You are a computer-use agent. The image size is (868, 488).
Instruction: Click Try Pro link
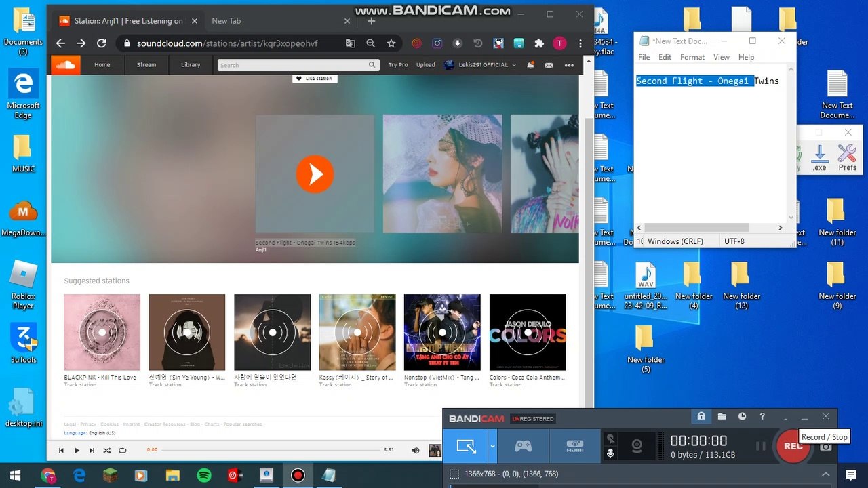tap(398, 65)
